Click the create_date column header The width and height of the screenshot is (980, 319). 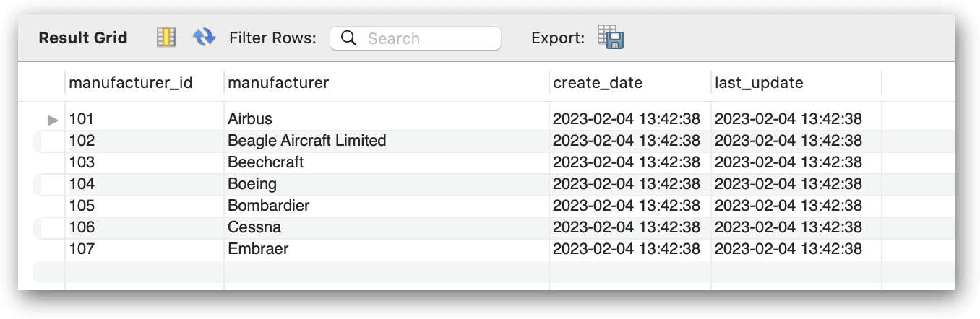[598, 83]
